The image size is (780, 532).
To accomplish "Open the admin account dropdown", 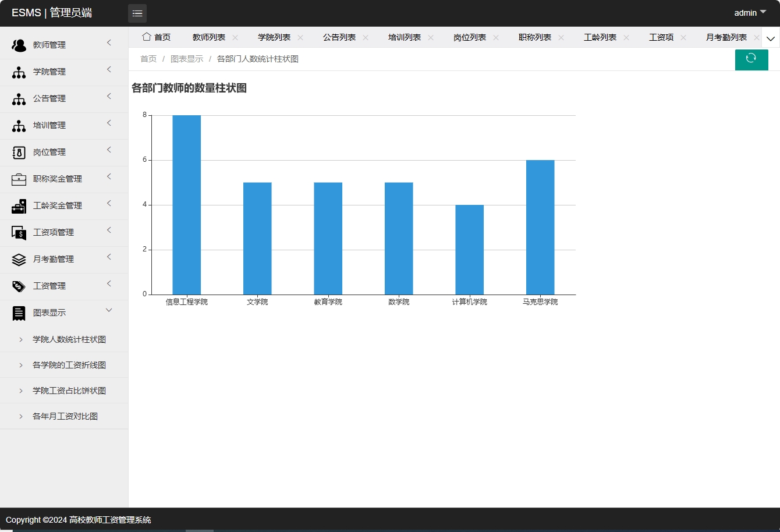I will (x=750, y=12).
